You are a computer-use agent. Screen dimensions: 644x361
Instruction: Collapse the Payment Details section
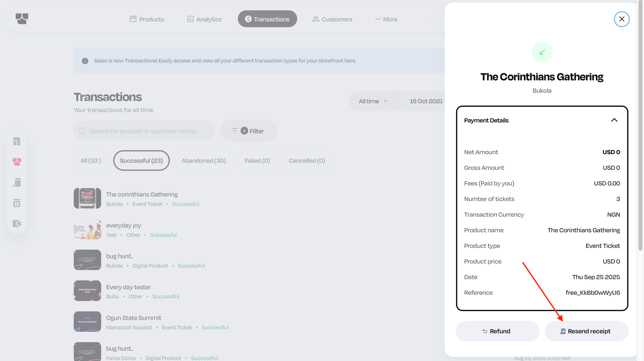pos(614,120)
